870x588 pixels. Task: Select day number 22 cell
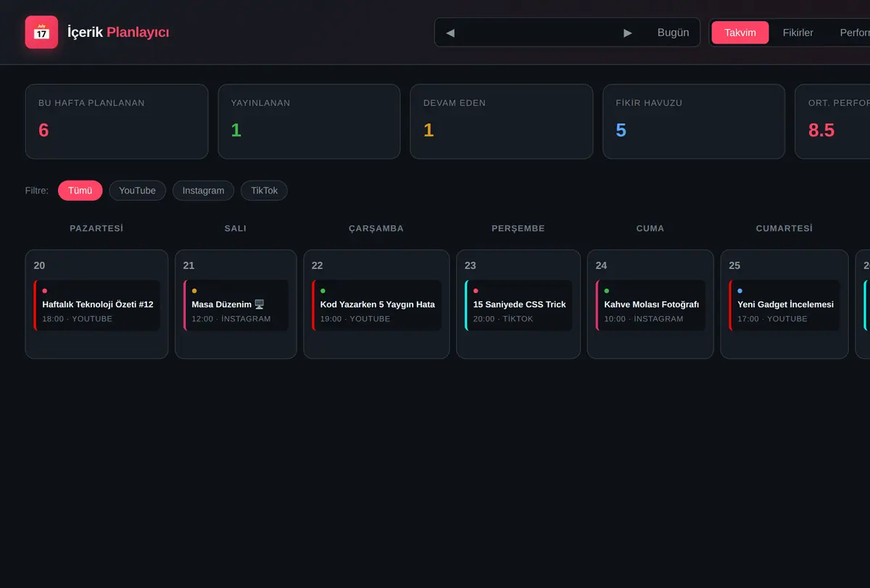coord(376,305)
